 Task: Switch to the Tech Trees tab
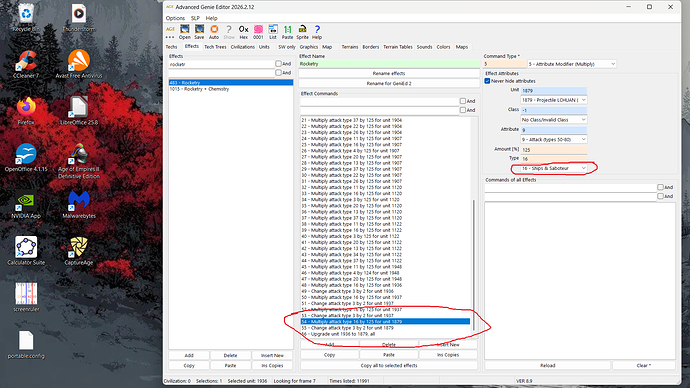(x=215, y=47)
